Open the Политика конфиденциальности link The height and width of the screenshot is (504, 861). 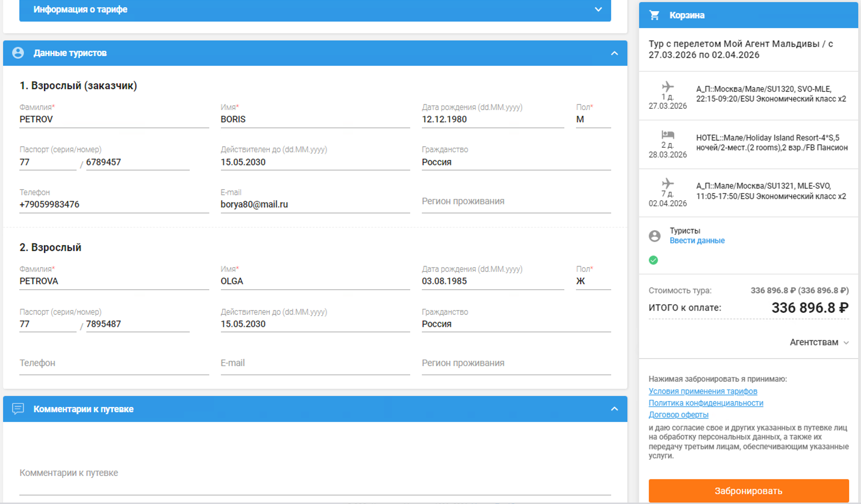pos(706,403)
